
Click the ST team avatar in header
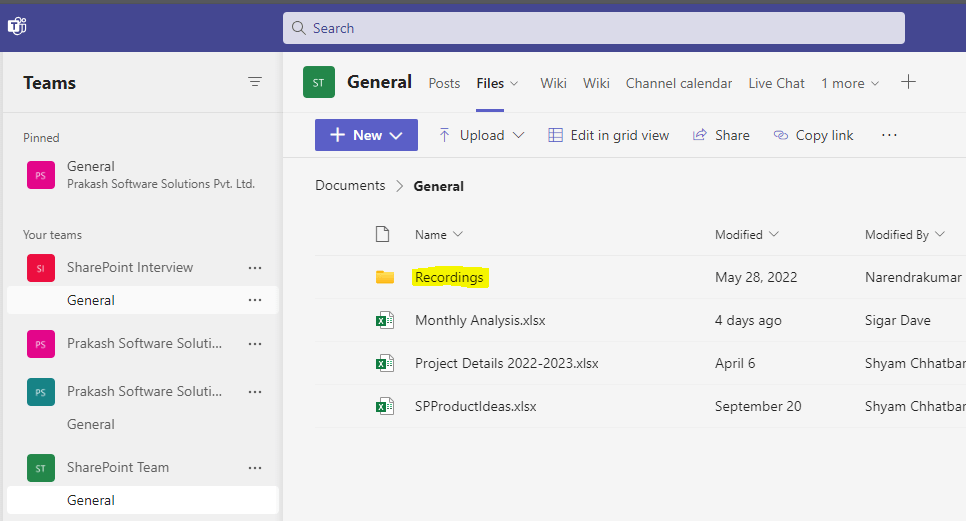coord(319,83)
